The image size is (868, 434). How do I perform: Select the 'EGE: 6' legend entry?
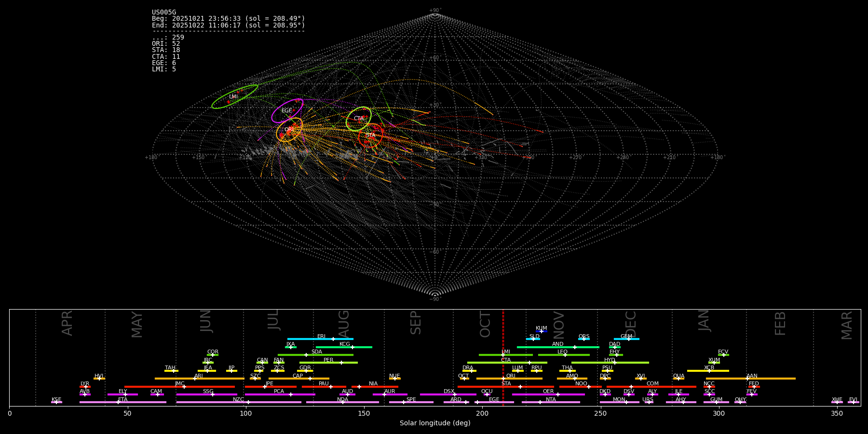(164, 63)
